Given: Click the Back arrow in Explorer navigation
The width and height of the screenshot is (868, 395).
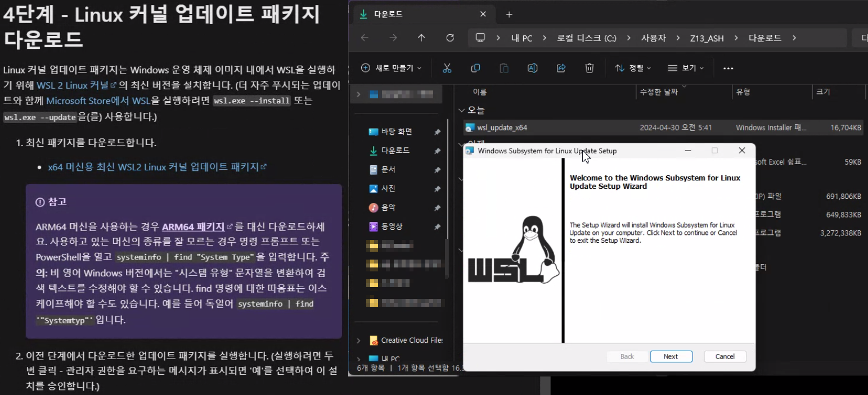Looking at the screenshot, I should [x=365, y=38].
